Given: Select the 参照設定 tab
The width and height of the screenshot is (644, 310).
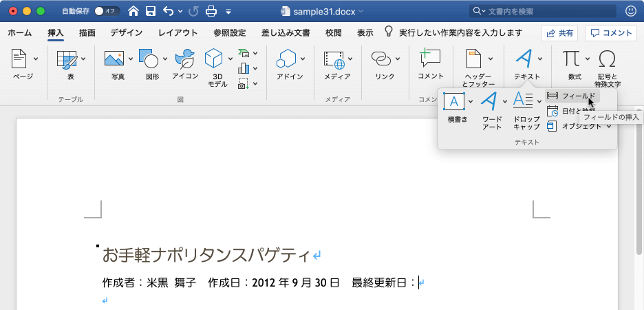Looking at the screenshot, I should pos(230,33).
